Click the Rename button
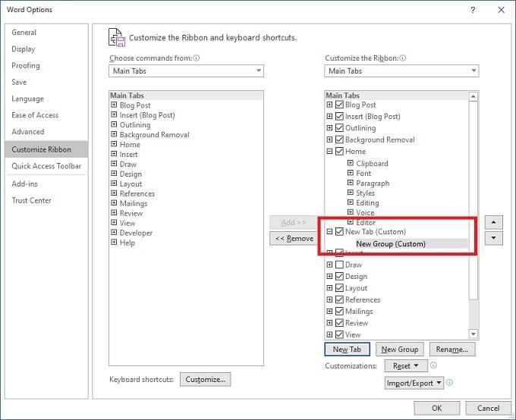Screen dimensions: 516x420 pos(452,349)
